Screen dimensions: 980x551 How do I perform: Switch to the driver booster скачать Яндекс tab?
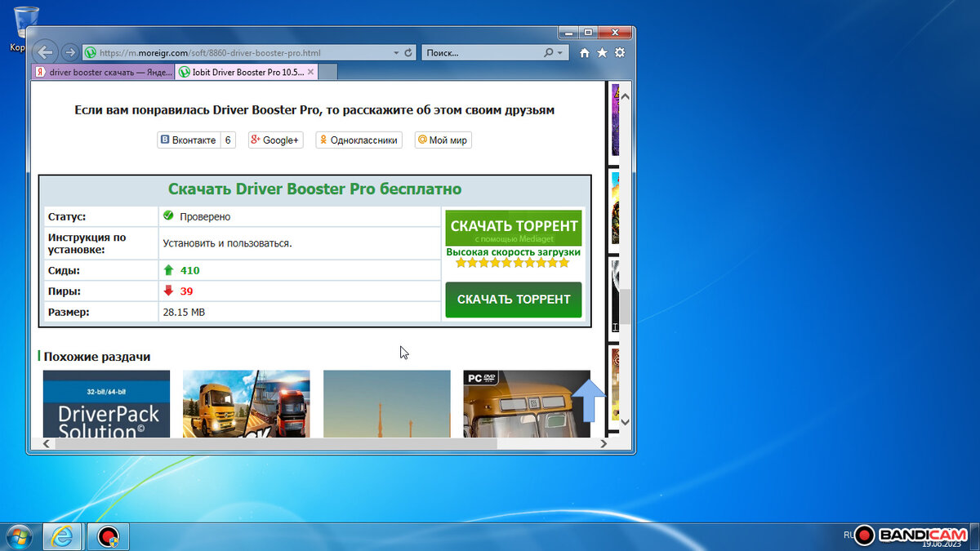pos(103,72)
